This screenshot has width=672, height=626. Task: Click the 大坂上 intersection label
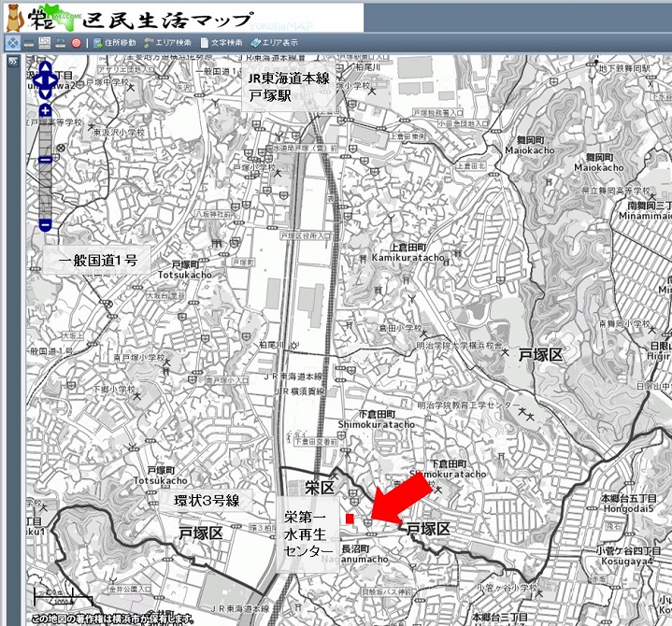tap(73, 335)
